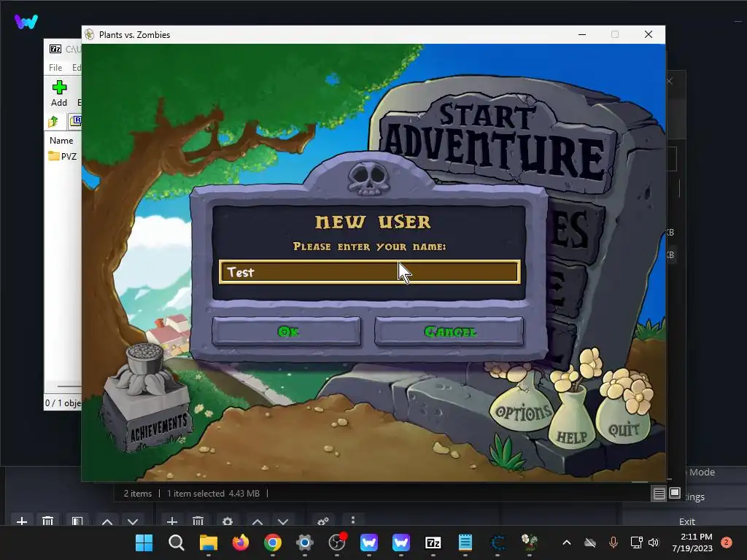The height and width of the screenshot is (560, 747).
Task: Switch Explorer to large thumbnails view
Action: [675, 493]
